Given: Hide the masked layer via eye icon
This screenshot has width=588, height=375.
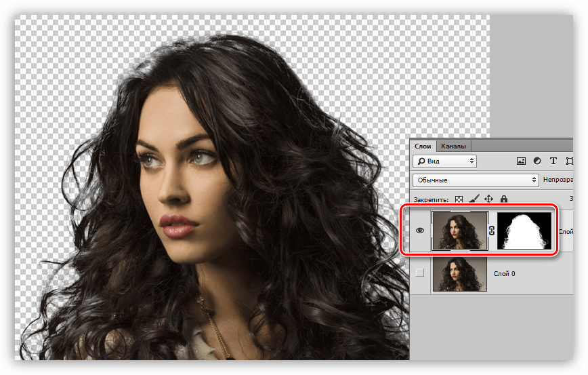Looking at the screenshot, I should [420, 231].
